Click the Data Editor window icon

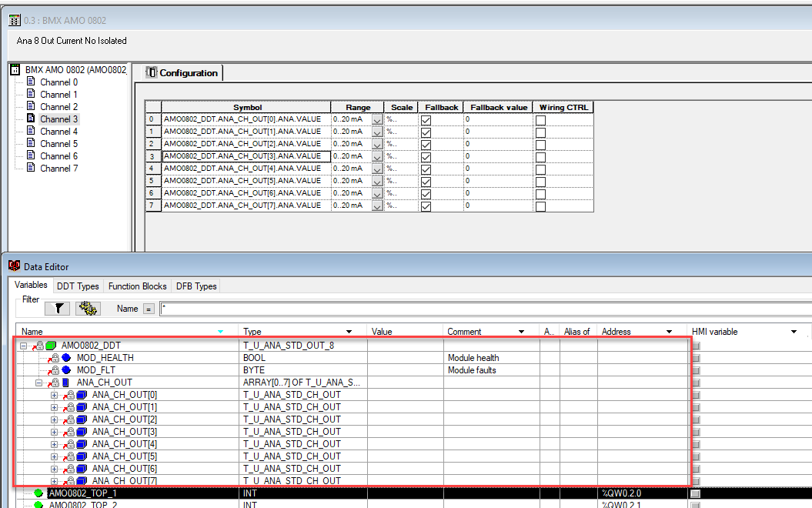coord(14,266)
